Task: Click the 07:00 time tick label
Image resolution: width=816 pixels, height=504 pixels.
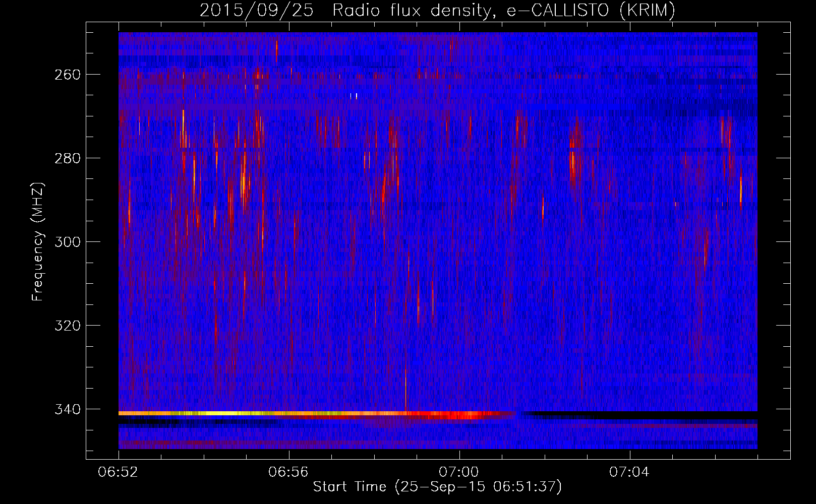Action: 459,472
